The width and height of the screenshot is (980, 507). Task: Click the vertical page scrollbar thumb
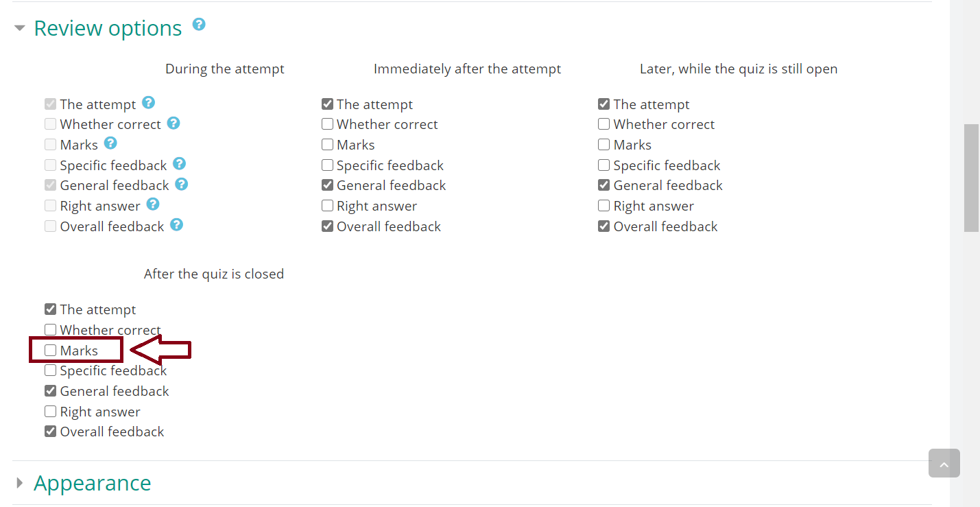click(971, 178)
